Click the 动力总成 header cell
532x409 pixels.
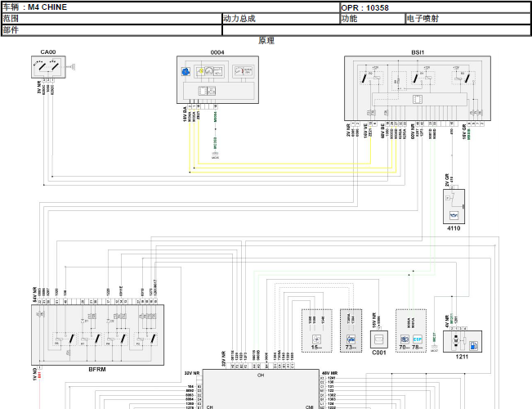click(281, 19)
